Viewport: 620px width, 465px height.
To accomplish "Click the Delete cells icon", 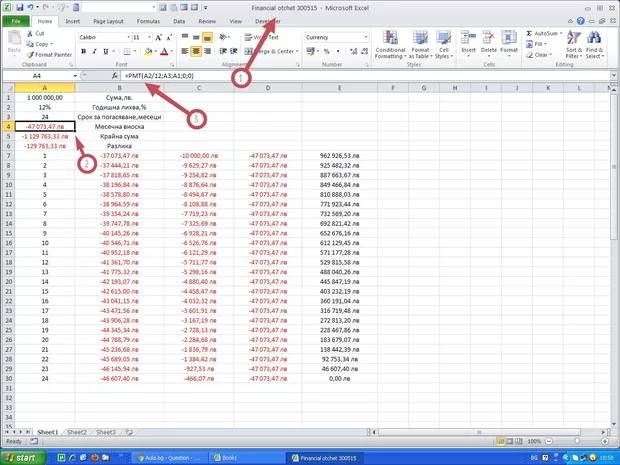I will 488,42.
